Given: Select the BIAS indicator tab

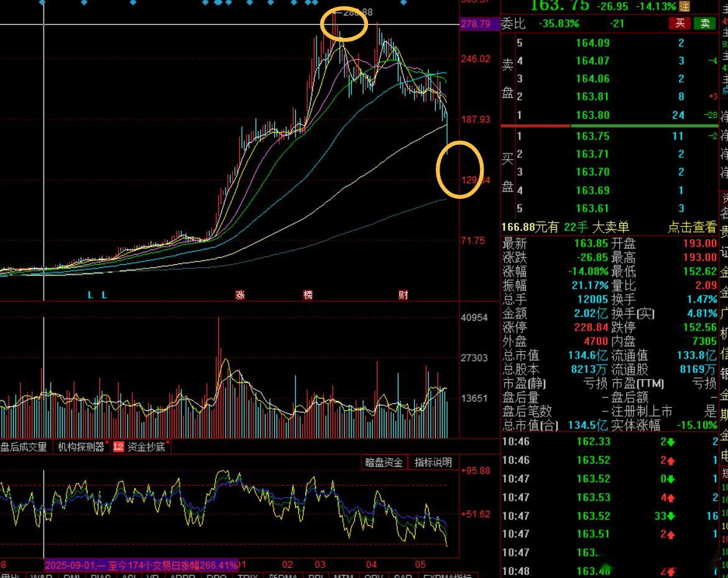Looking at the screenshot, I should [101, 576].
